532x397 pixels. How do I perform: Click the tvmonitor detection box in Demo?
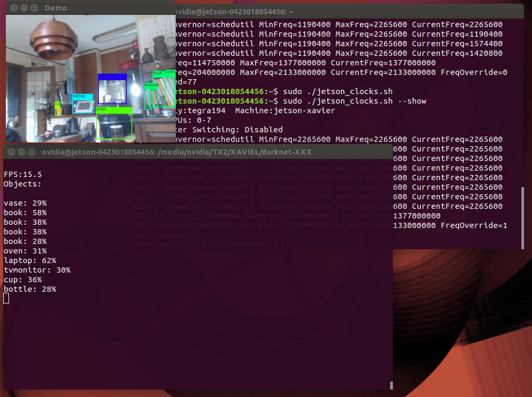pyautogui.click(x=113, y=89)
